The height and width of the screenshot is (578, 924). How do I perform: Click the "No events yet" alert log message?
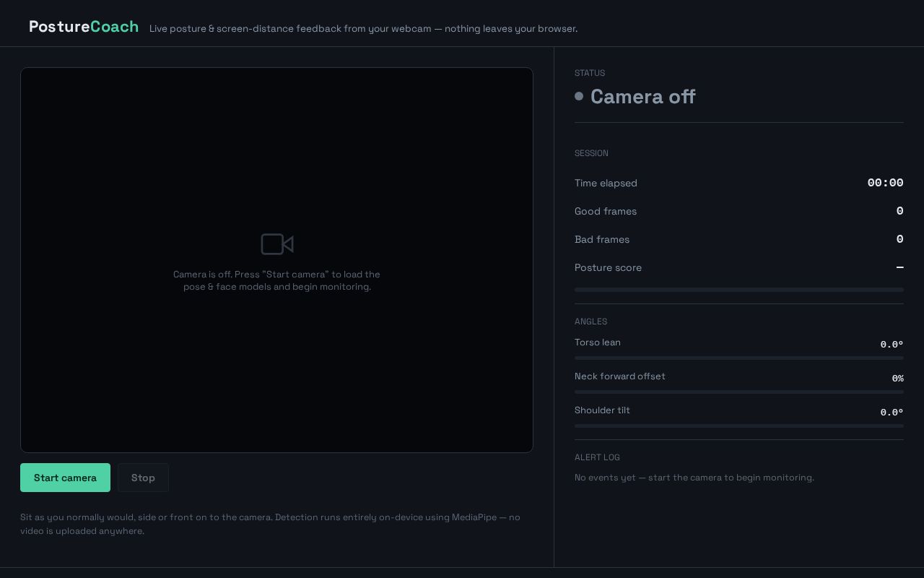point(694,478)
